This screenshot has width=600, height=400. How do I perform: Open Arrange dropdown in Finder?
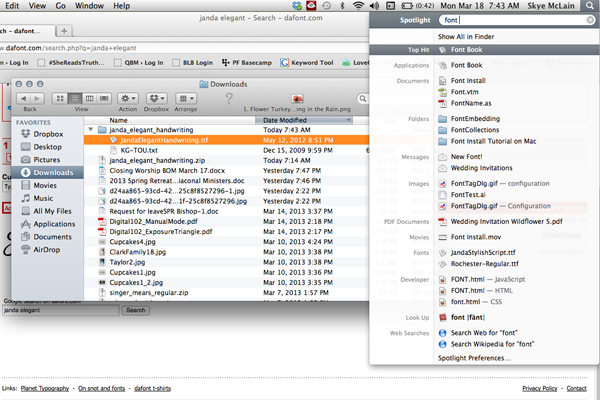(186, 98)
